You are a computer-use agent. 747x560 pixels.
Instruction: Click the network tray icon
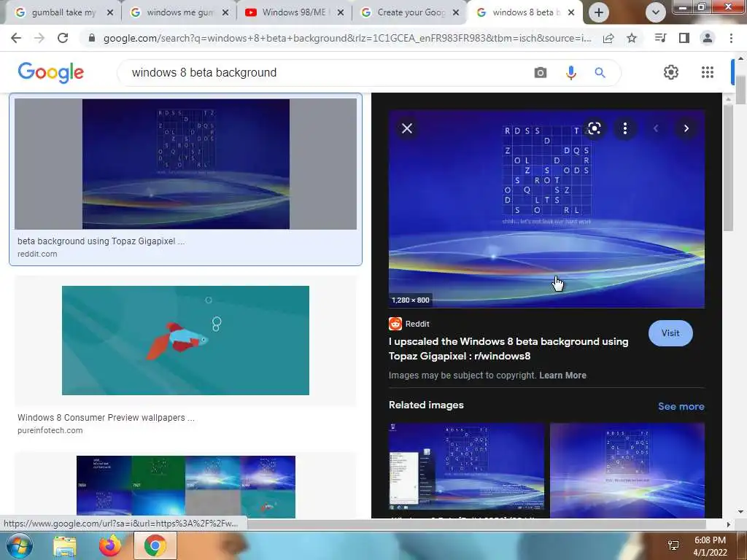coord(673,545)
